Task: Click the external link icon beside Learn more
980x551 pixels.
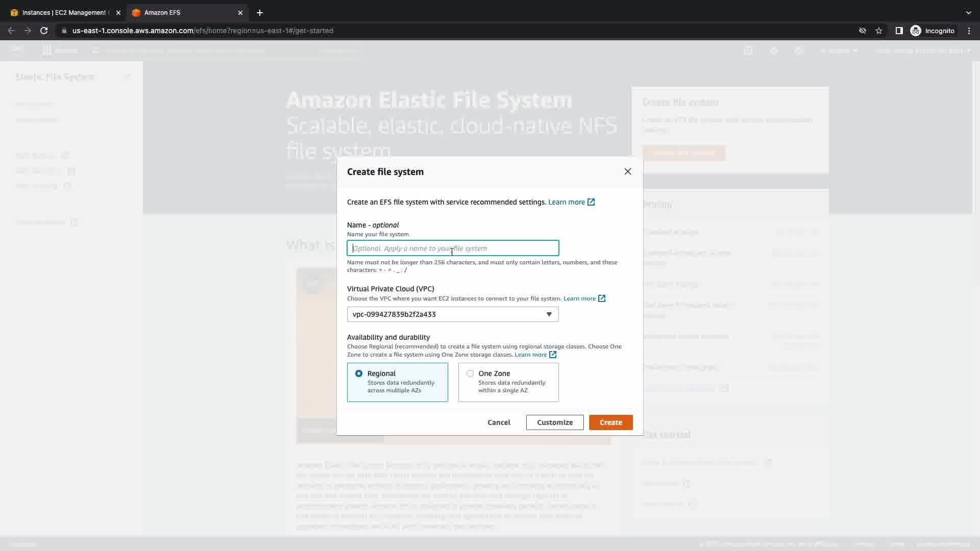Action: [591, 202]
